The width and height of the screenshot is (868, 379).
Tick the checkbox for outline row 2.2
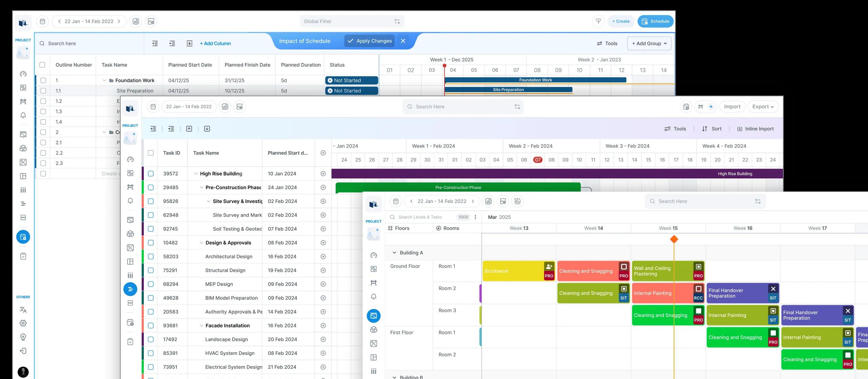pos(43,153)
